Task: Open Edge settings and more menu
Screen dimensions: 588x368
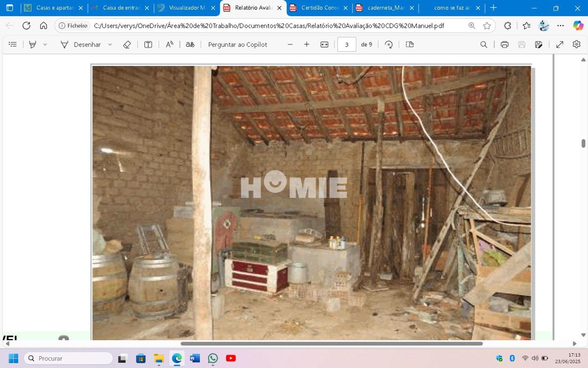Action: (x=560, y=26)
